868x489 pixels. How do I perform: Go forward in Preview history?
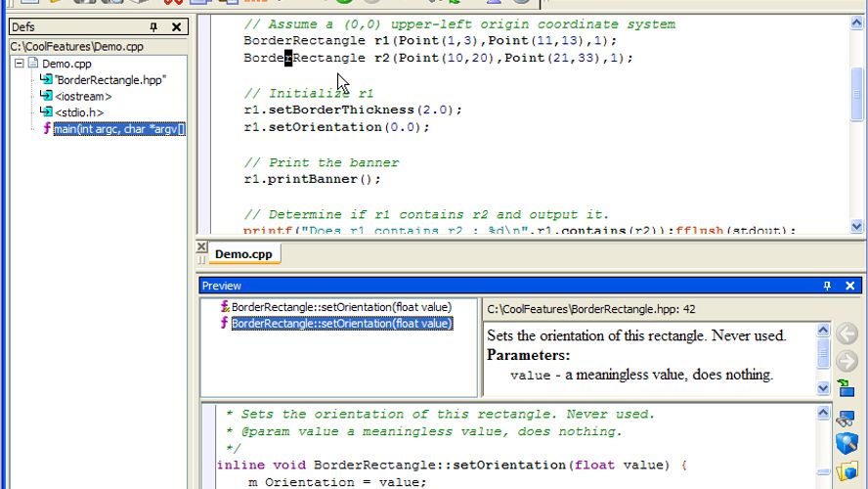tap(846, 361)
